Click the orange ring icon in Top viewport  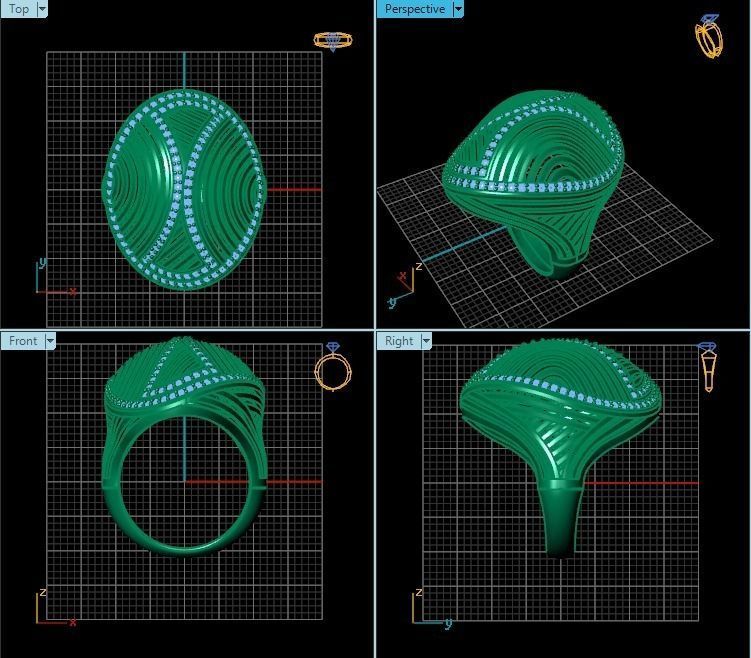pos(333,41)
